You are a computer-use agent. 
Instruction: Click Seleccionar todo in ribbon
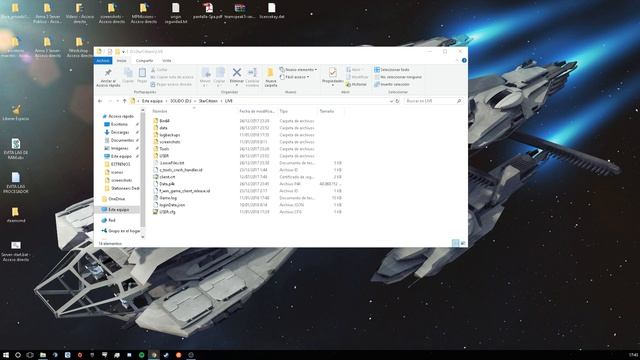click(392, 70)
